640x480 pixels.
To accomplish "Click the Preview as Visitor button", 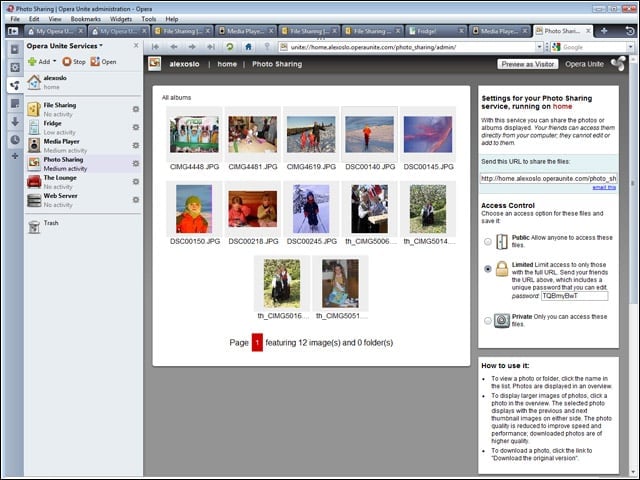I will pos(528,64).
